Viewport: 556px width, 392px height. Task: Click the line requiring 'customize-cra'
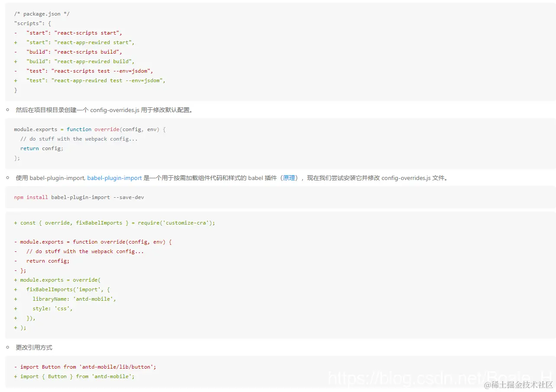tap(115, 223)
